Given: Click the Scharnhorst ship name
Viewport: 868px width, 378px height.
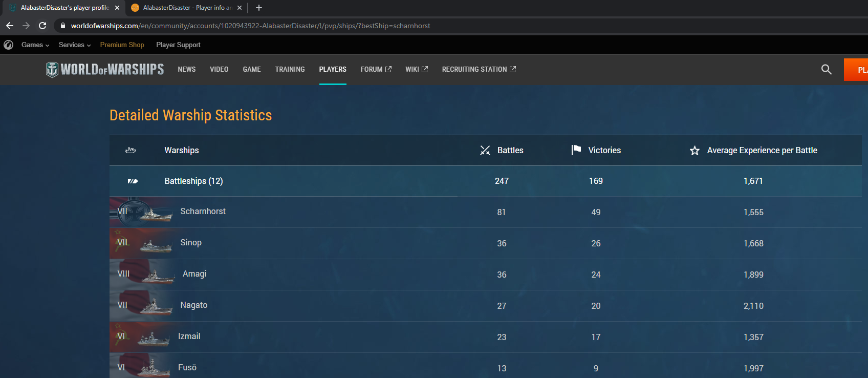Looking at the screenshot, I should [x=203, y=211].
